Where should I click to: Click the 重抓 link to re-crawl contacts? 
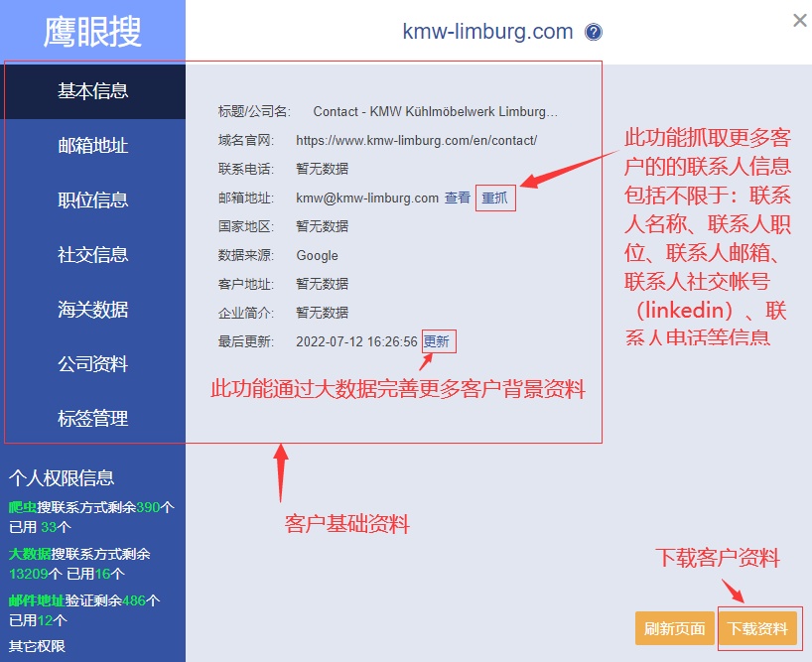coord(494,198)
